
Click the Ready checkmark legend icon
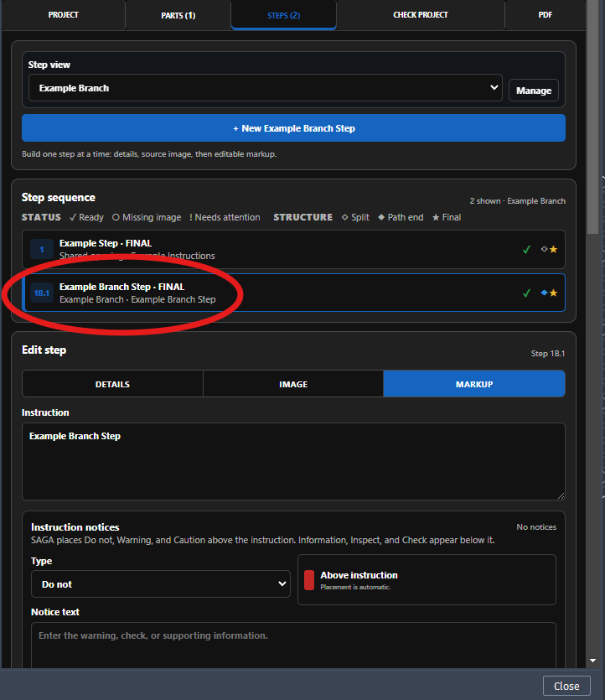pos(73,217)
